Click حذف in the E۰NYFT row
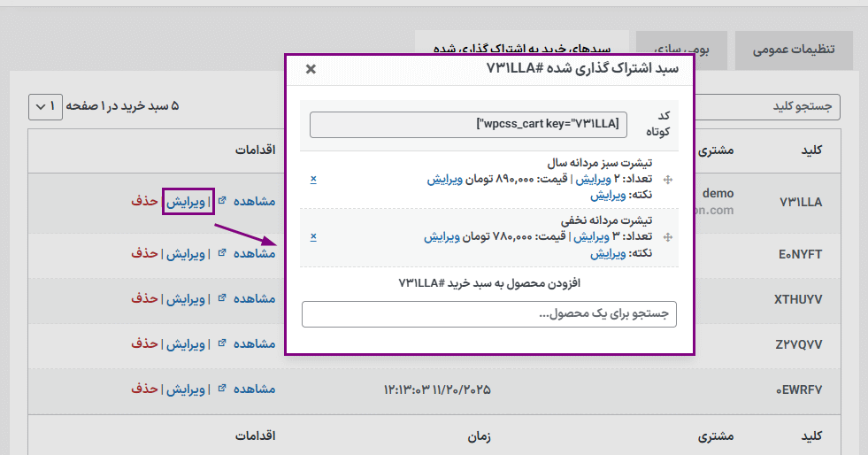The width and height of the screenshot is (868, 455). point(144,253)
